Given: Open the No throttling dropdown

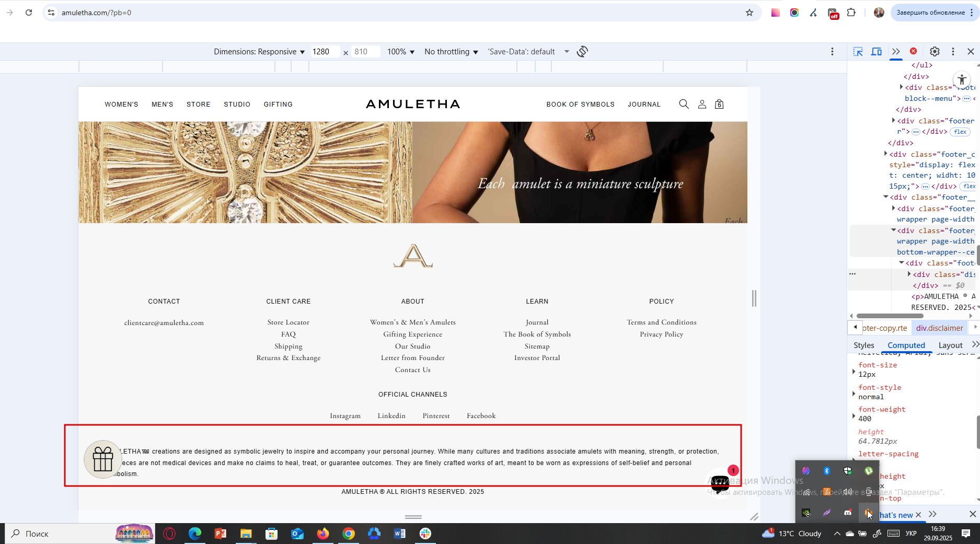Looking at the screenshot, I should click(451, 52).
